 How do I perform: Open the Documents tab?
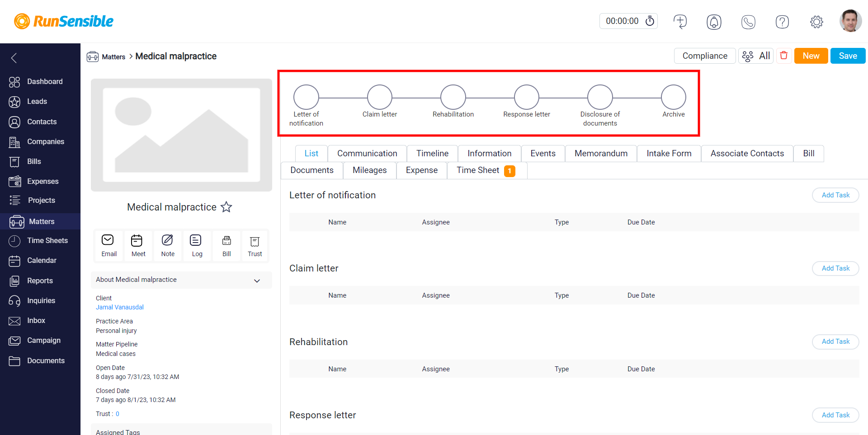[312, 170]
